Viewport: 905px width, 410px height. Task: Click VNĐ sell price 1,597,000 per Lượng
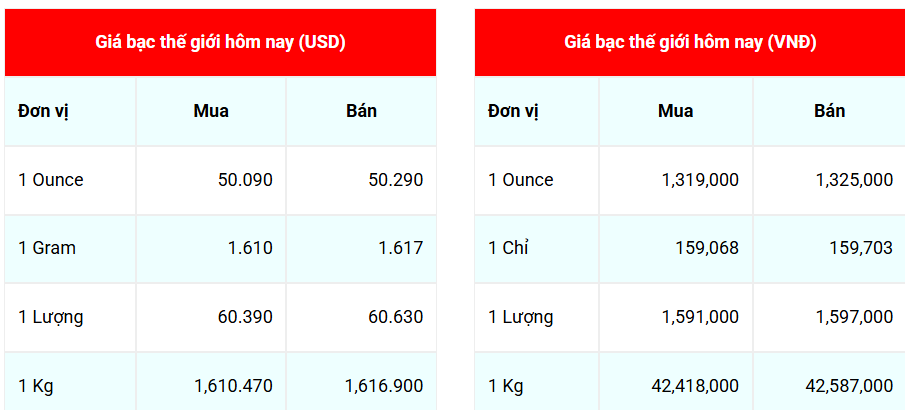(x=854, y=317)
